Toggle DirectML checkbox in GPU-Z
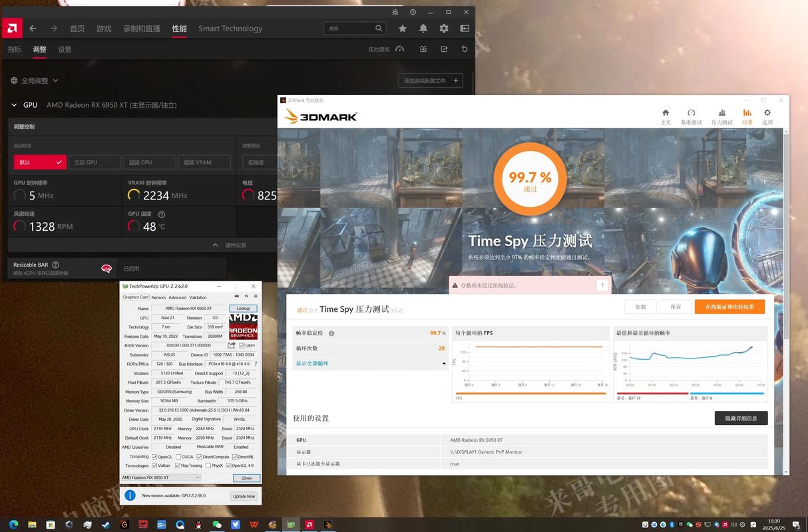Viewport: 808px width, 532px height. pos(235,457)
